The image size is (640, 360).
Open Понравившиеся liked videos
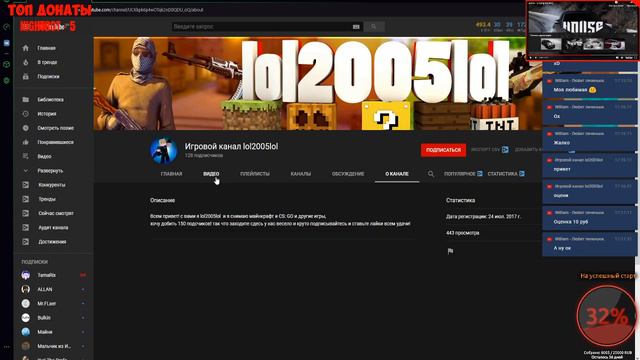click(x=55, y=142)
